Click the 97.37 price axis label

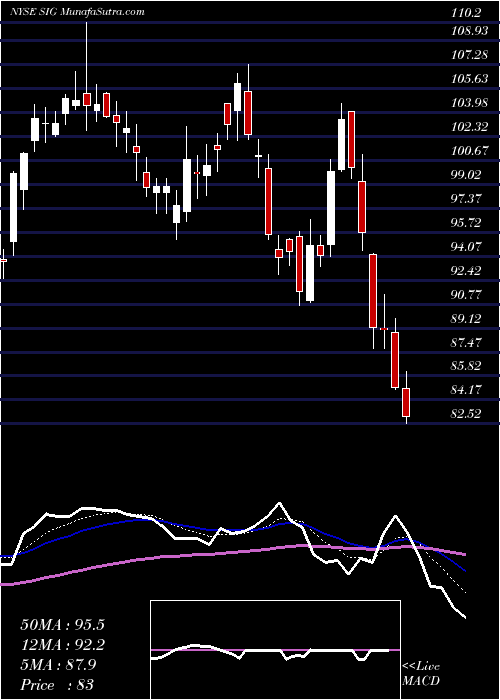[x=467, y=199]
